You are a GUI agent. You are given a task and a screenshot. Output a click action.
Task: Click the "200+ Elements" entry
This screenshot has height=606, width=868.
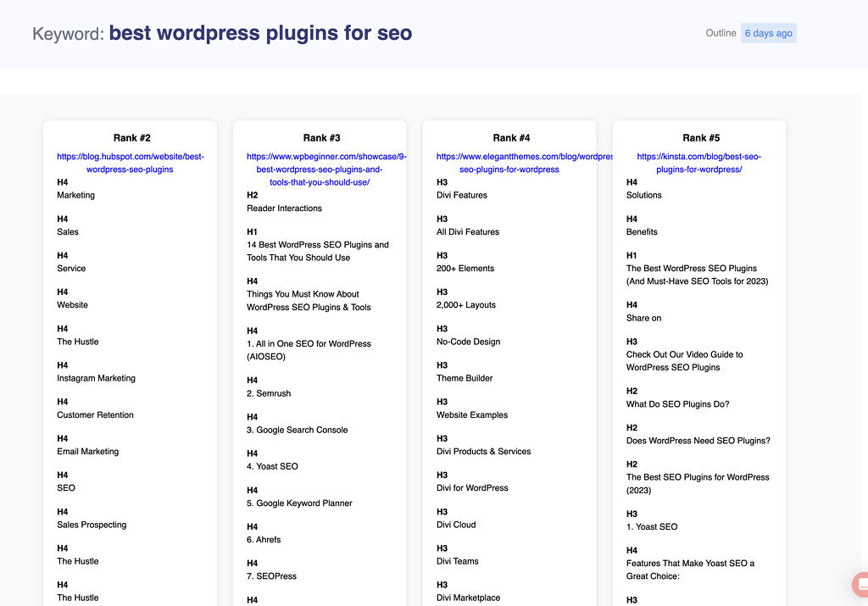pyautogui.click(x=465, y=269)
